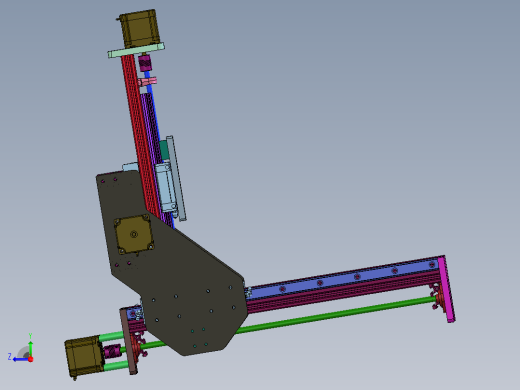The image size is (520, 390).
Task: Select the light green motor mount plate at the top
Action: coord(136,50)
